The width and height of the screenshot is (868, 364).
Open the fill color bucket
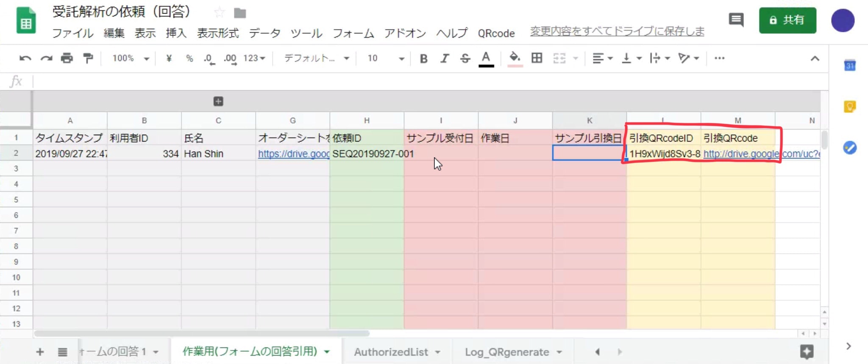[515, 58]
